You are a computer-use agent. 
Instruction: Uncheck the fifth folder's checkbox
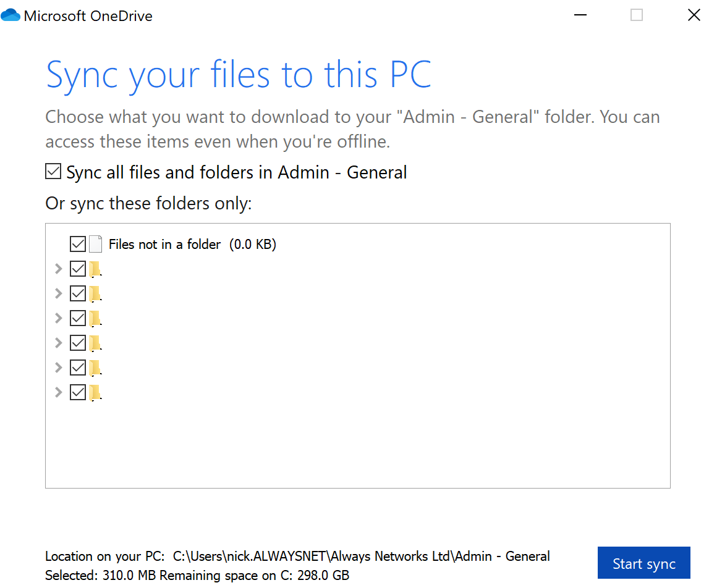(78, 367)
